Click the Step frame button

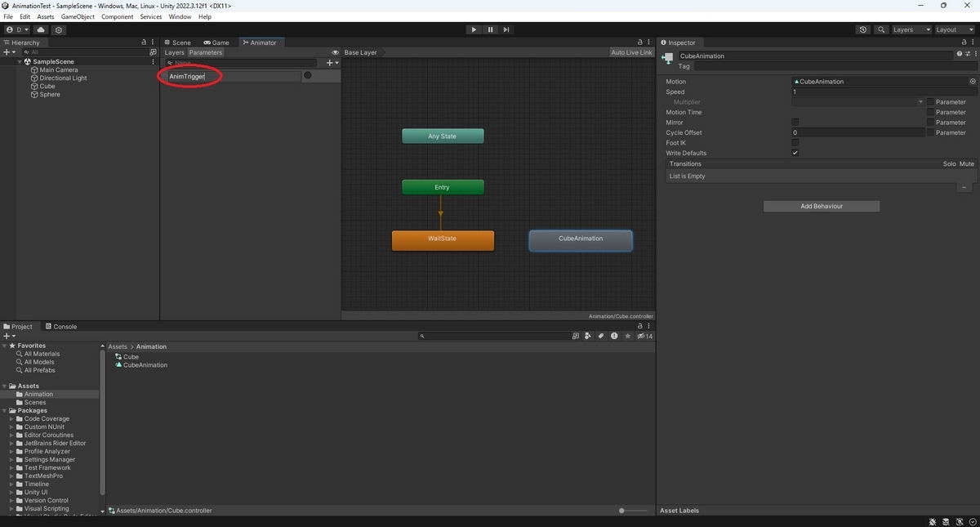point(506,29)
